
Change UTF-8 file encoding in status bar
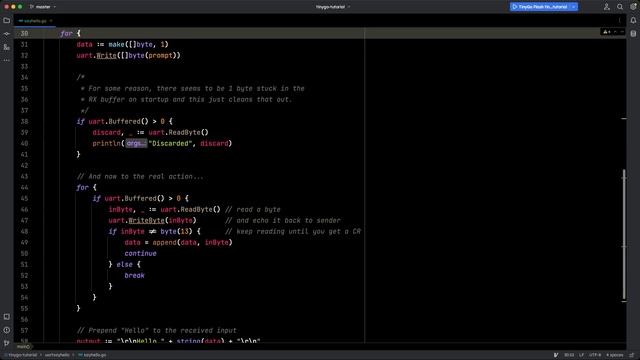click(x=595, y=355)
